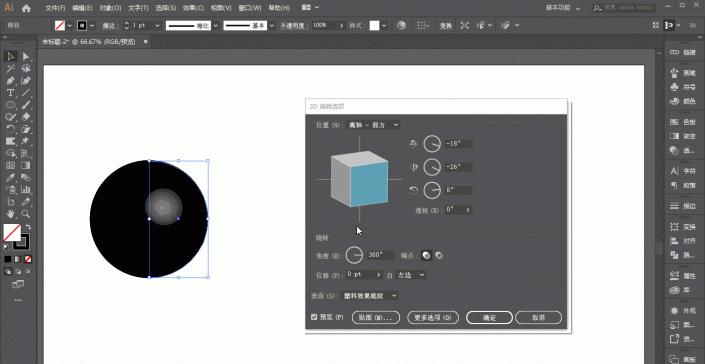Image resolution: width=705 pixels, height=364 pixels.
Task: Open the 基本功能 workspace dropdown
Action: click(562, 8)
